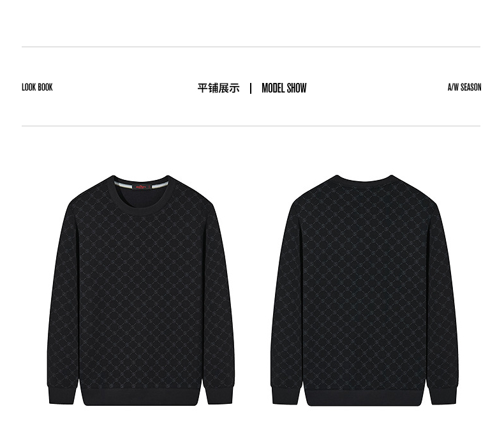Click the horizontal divider line below the header
The height and width of the screenshot is (423, 504).
(251, 126)
